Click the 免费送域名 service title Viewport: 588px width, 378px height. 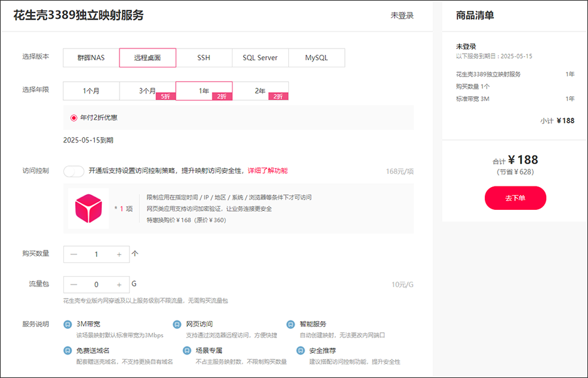pos(93,351)
